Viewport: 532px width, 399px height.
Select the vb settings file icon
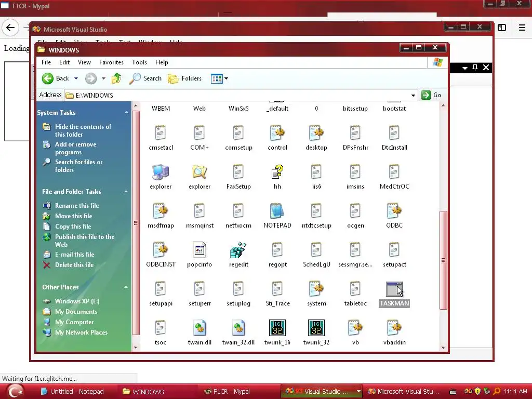(355, 328)
